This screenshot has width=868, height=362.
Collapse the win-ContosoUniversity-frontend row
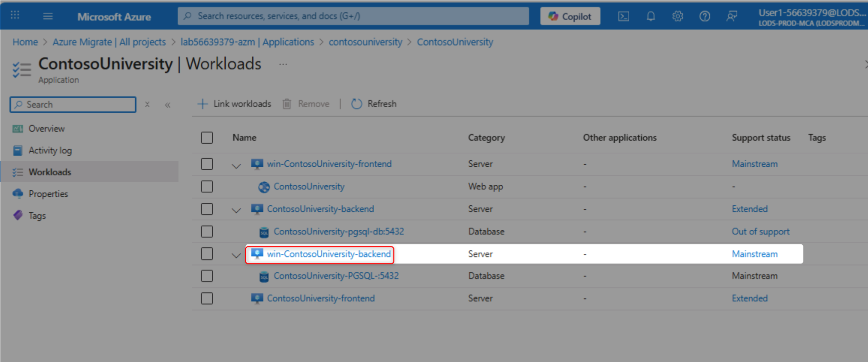(x=236, y=165)
